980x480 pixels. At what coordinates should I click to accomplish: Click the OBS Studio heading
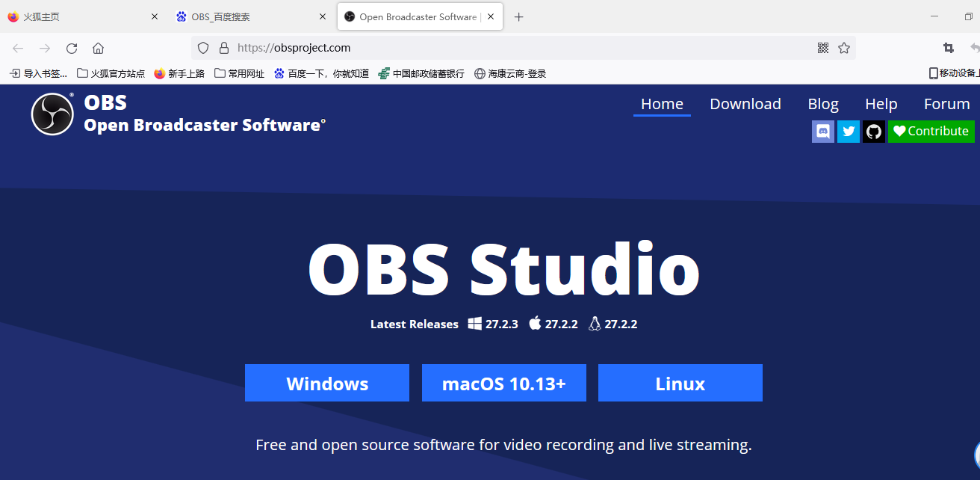503,269
